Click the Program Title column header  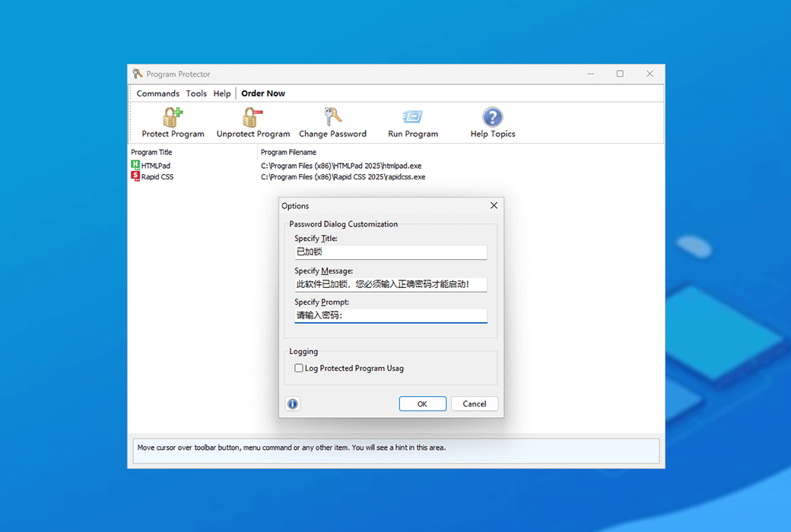(x=151, y=152)
